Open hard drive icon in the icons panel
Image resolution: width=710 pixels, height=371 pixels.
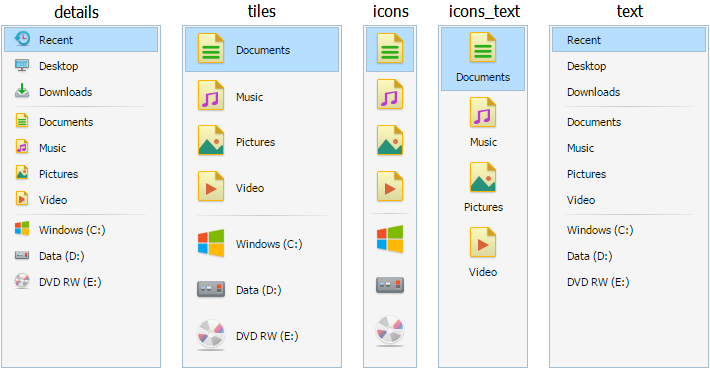tap(390, 285)
